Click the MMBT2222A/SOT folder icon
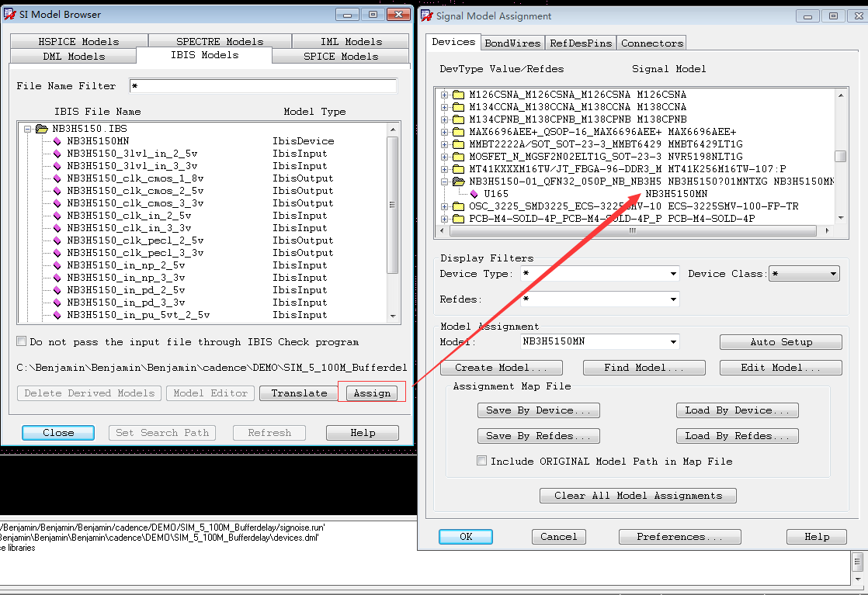The width and height of the screenshot is (868, 595). coord(458,144)
